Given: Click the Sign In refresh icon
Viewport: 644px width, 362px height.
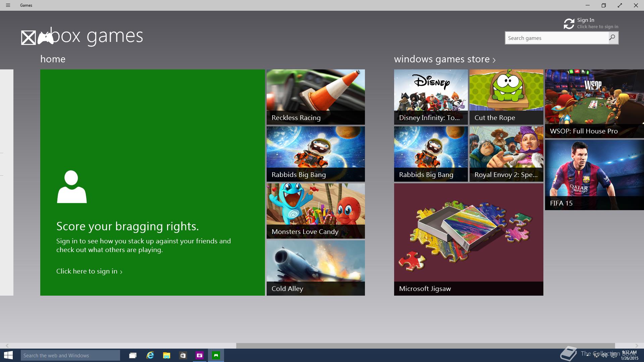Looking at the screenshot, I should 569,24.
